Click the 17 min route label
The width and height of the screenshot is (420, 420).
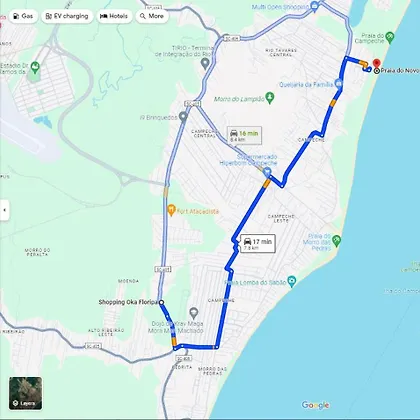pos(258,243)
